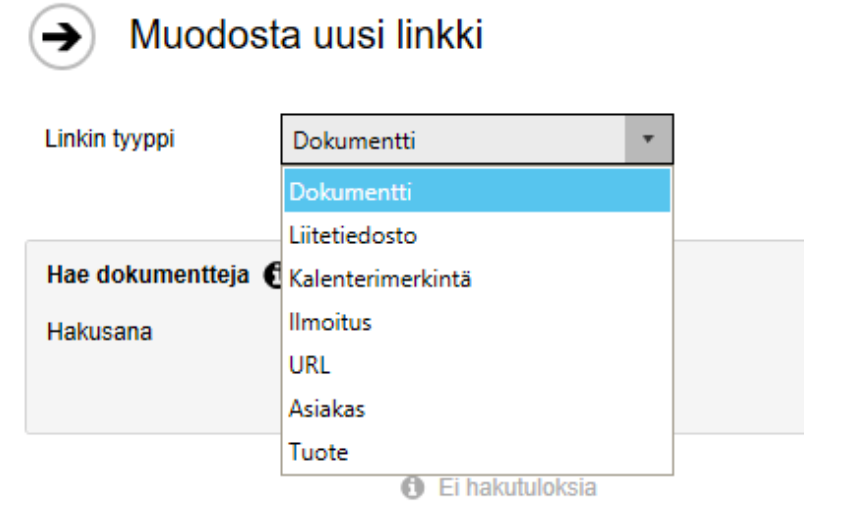Select highlighted Dokumentti option in list
Screen dimensions: 862x515
click(x=477, y=191)
